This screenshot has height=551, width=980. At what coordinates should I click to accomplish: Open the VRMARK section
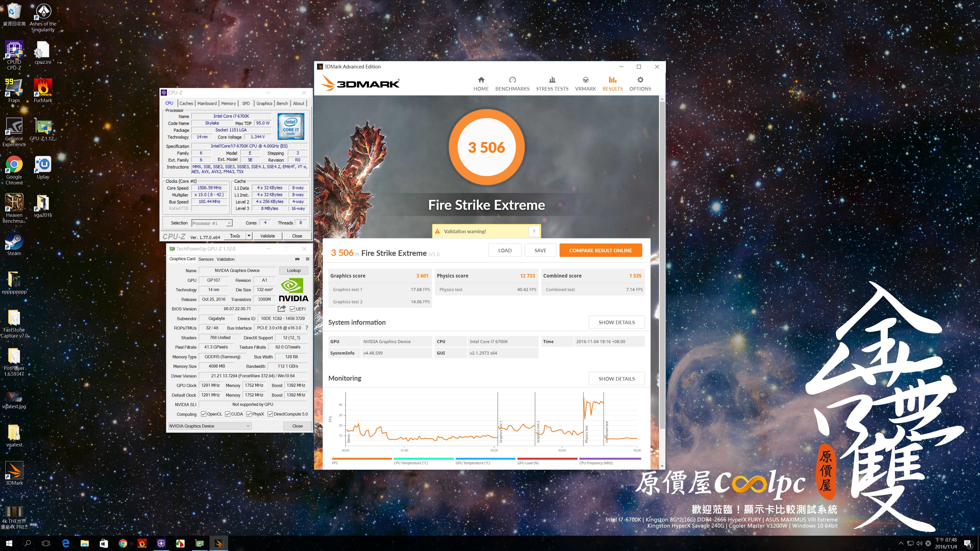click(x=585, y=84)
